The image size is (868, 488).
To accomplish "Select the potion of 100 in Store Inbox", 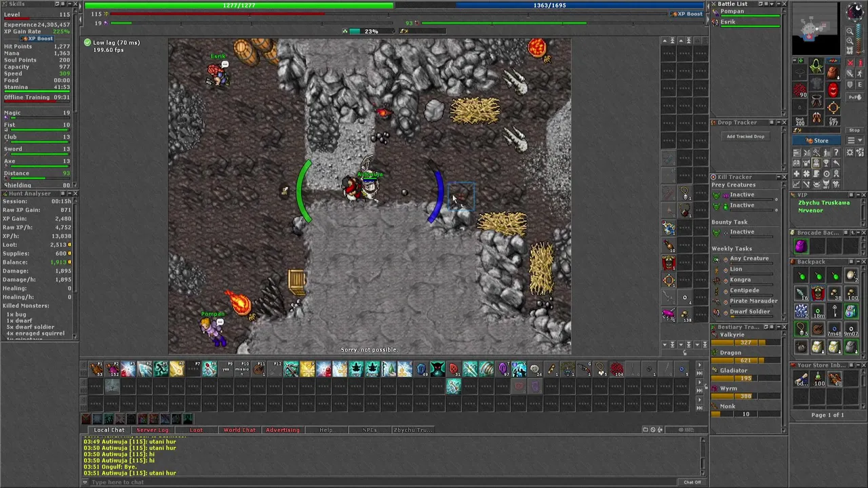I will click(x=818, y=378).
